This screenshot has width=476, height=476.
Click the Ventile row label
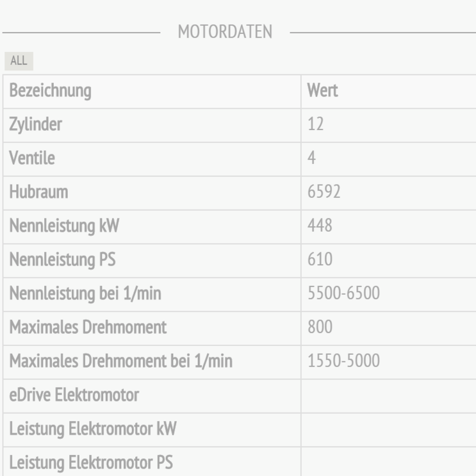[x=32, y=159]
